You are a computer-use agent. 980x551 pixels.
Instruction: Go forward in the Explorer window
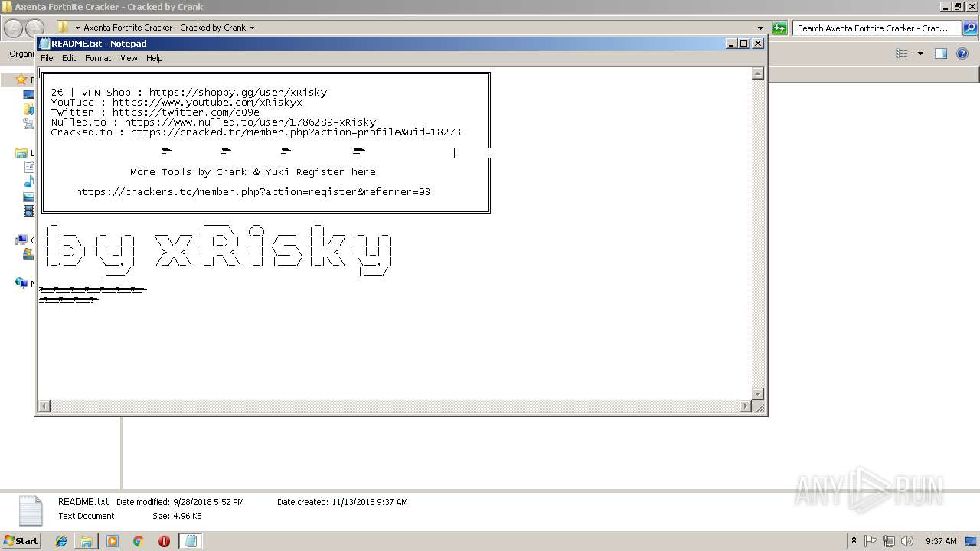tap(34, 28)
